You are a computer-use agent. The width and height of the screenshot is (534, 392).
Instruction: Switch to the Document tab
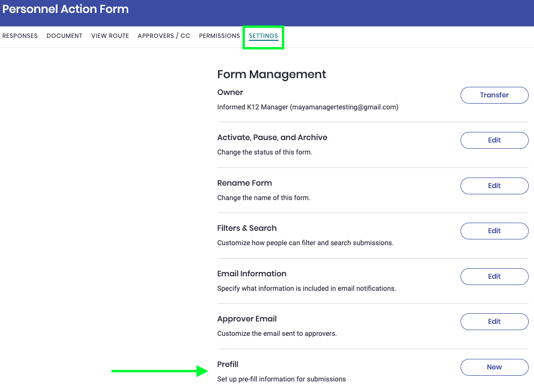pos(64,36)
